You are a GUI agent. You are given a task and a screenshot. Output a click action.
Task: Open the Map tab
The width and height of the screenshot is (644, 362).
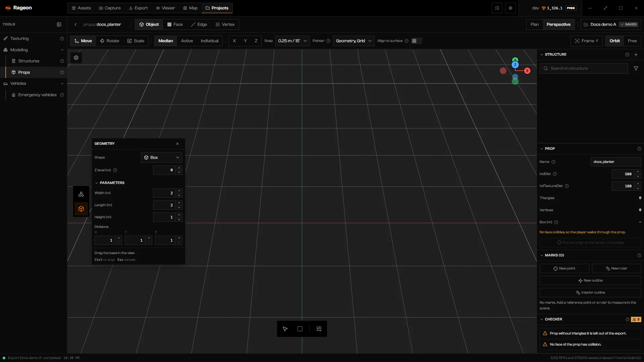(x=190, y=8)
